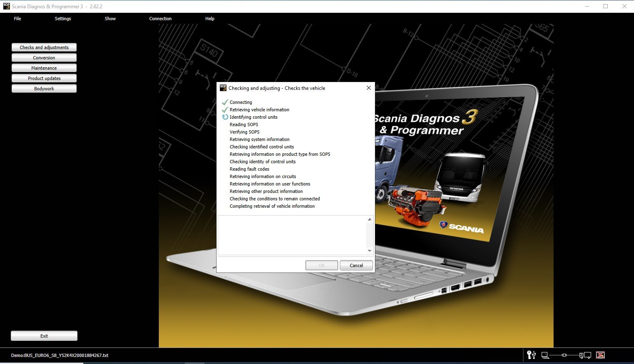
Task: Minimize the Scania Diagnos & Programmer window
Action: [x=587, y=6]
